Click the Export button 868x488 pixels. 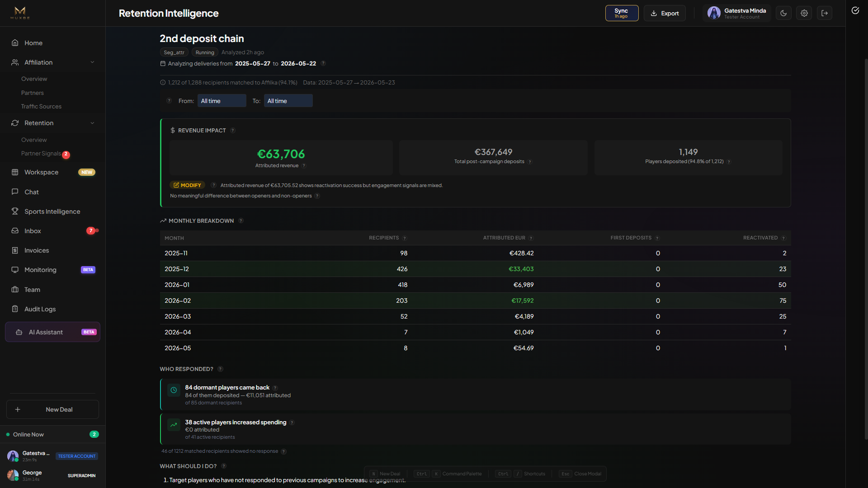pyautogui.click(x=665, y=13)
